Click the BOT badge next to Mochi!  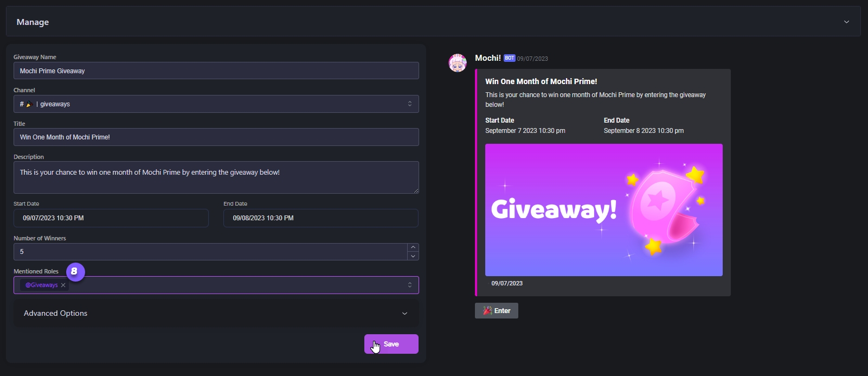[509, 58]
